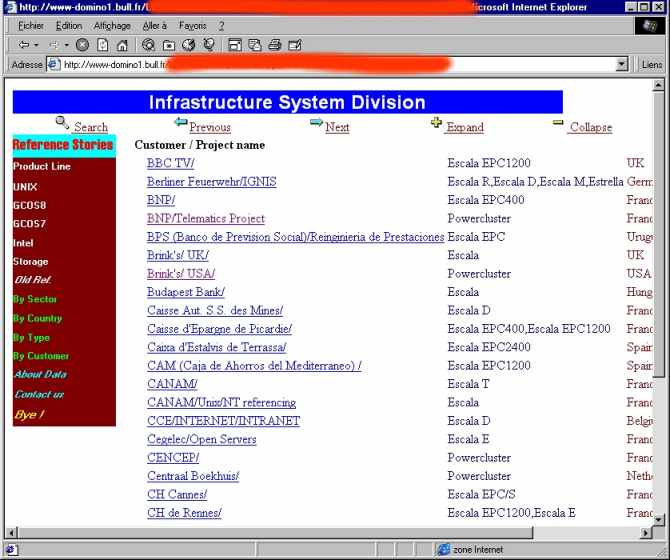This screenshot has width=670, height=560.
Task: Open the Affichage menu
Action: click(112, 26)
